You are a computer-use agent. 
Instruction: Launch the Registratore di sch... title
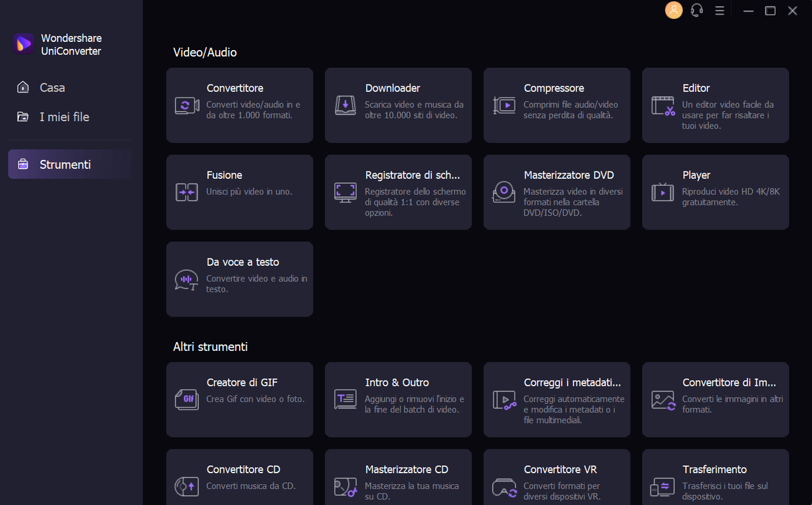(x=412, y=175)
